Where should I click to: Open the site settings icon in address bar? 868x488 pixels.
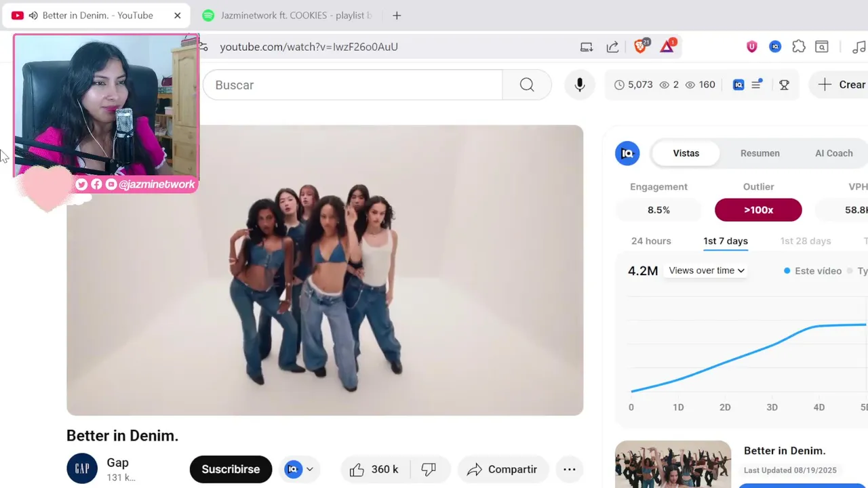coord(203,47)
